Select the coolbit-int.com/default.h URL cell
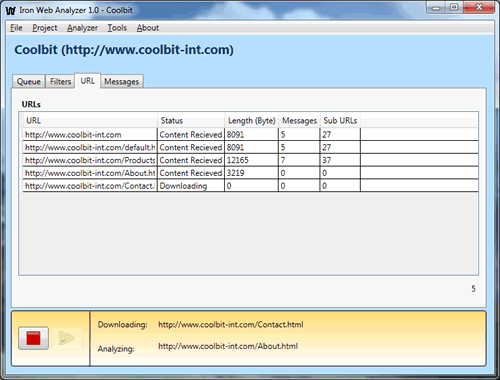 (x=90, y=147)
